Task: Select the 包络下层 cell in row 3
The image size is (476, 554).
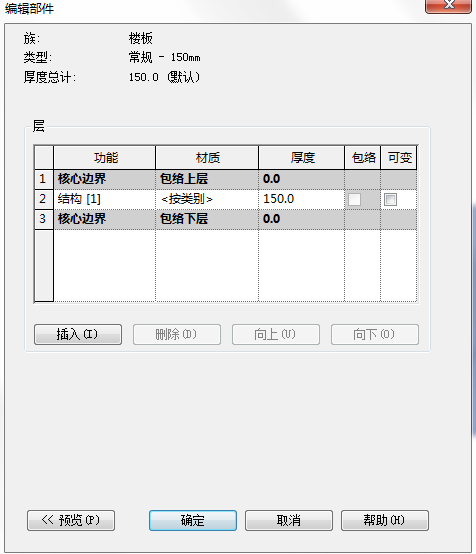Action: pyautogui.click(x=207, y=219)
